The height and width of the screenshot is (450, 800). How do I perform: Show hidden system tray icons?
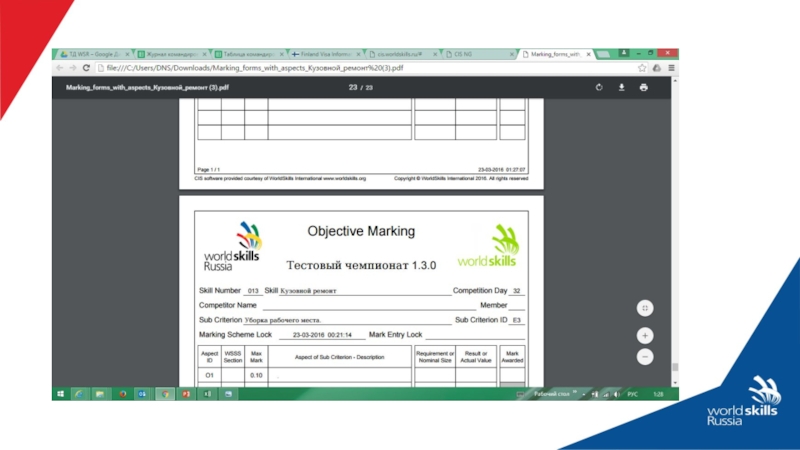(584, 394)
